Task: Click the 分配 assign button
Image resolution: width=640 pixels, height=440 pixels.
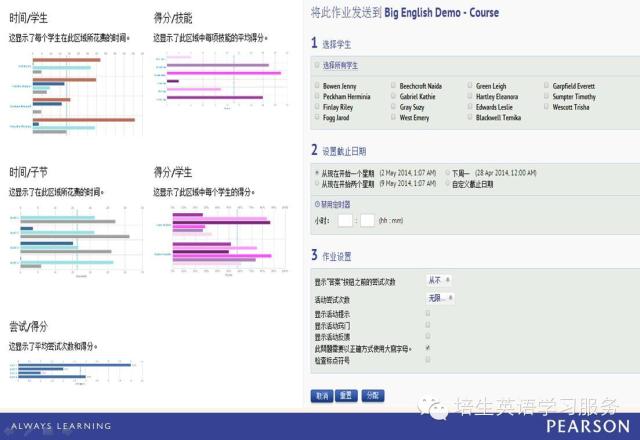Action: tap(372, 396)
